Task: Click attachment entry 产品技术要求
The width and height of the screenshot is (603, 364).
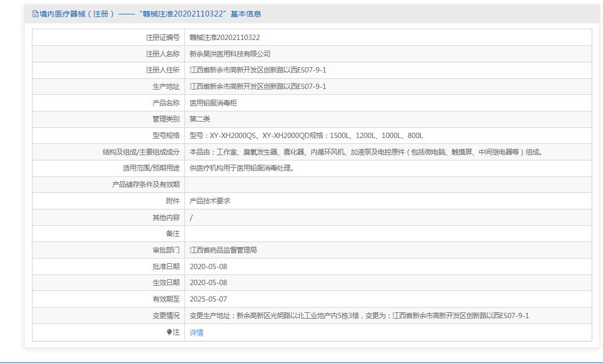Action: tap(210, 201)
